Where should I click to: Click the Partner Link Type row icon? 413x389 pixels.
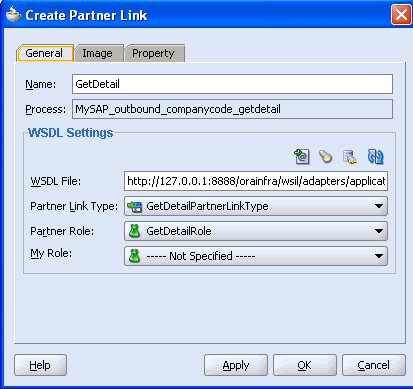[134, 206]
